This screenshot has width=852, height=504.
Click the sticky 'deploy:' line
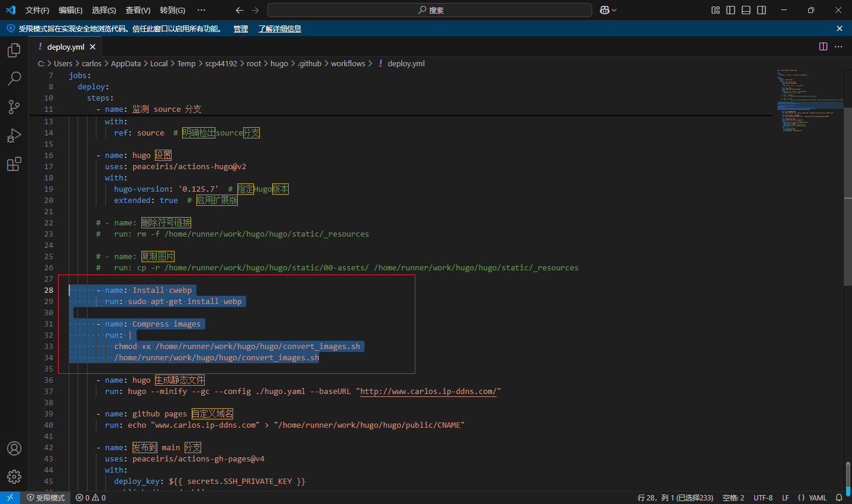click(x=93, y=86)
